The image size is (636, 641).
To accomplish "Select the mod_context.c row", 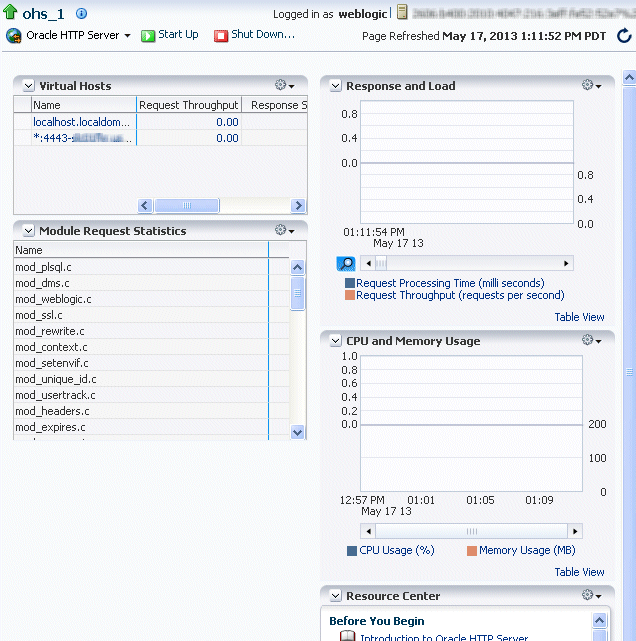I will 151,347.
